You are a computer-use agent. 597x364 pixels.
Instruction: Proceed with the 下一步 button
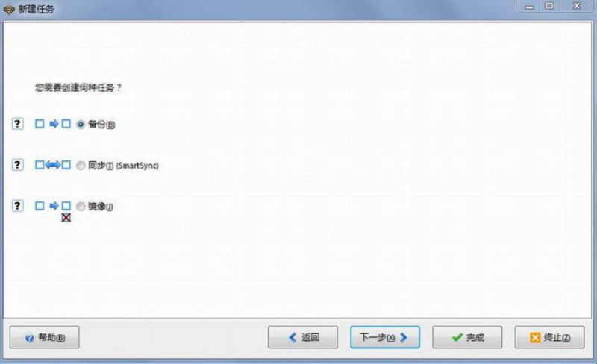[x=385, y=337]
